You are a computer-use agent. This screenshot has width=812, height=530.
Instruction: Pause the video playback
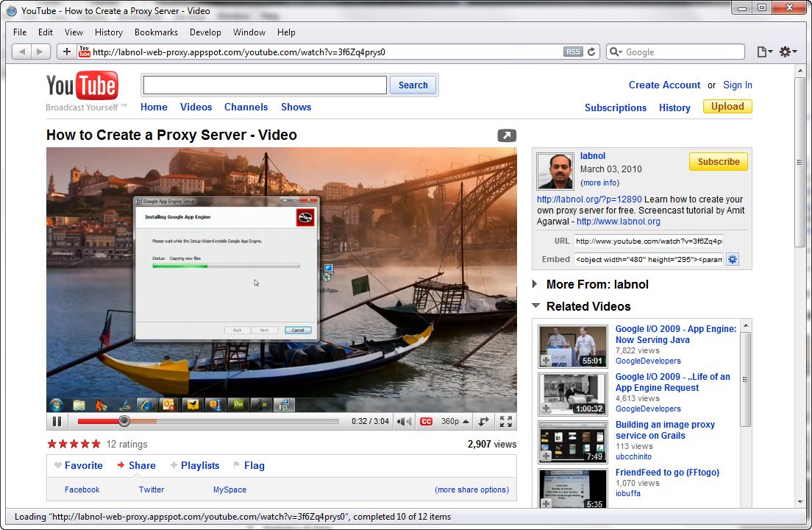point(57,422)
